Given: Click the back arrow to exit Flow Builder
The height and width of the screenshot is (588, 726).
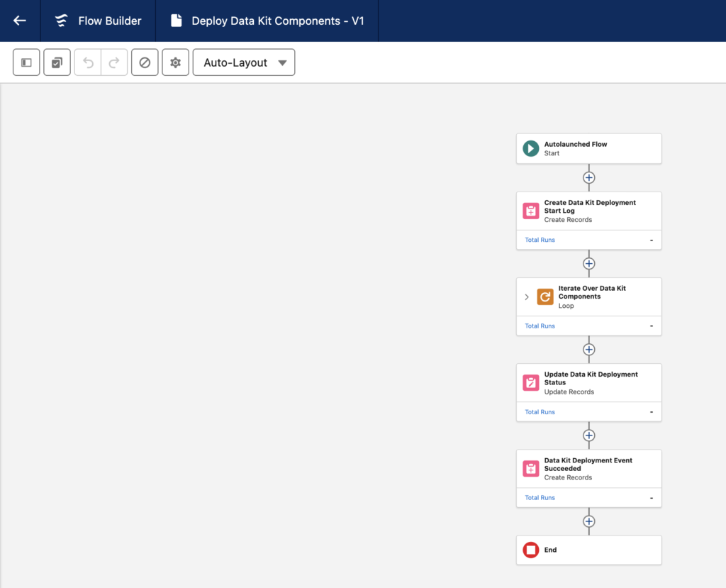Looking at the screenshot, I should pyautogui.click(x=19, y=21).
